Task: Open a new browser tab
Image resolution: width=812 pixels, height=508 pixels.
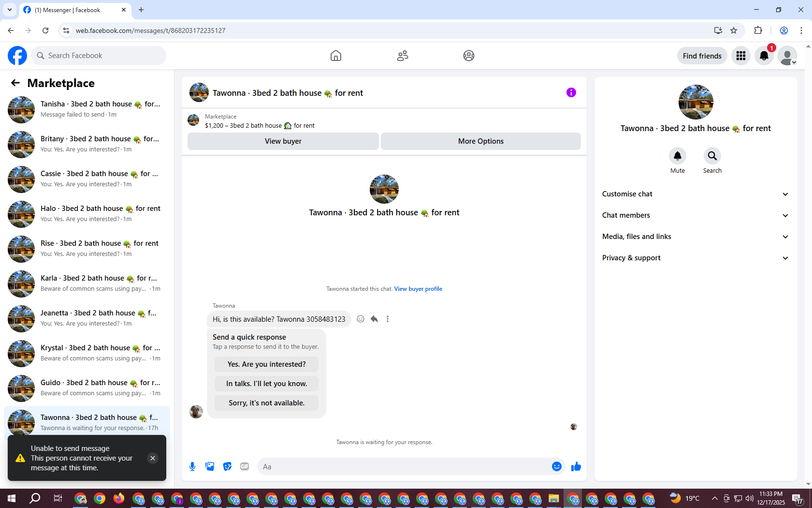Action: (141, 10)
